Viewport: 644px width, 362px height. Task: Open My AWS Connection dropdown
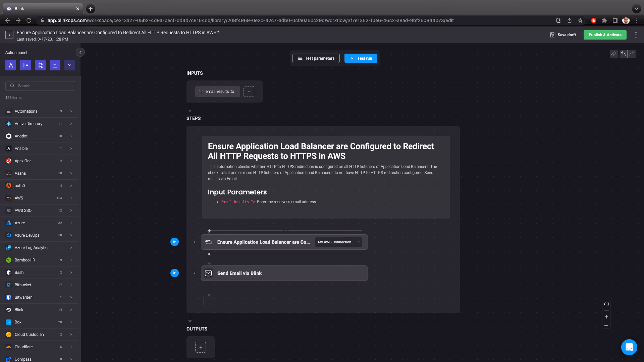point(339,242)
